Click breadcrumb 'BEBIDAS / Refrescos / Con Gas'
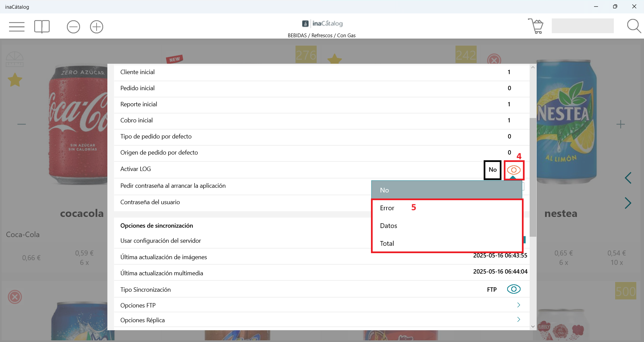The width and height of the screenshot is (644, 342). tap(322, 36)
